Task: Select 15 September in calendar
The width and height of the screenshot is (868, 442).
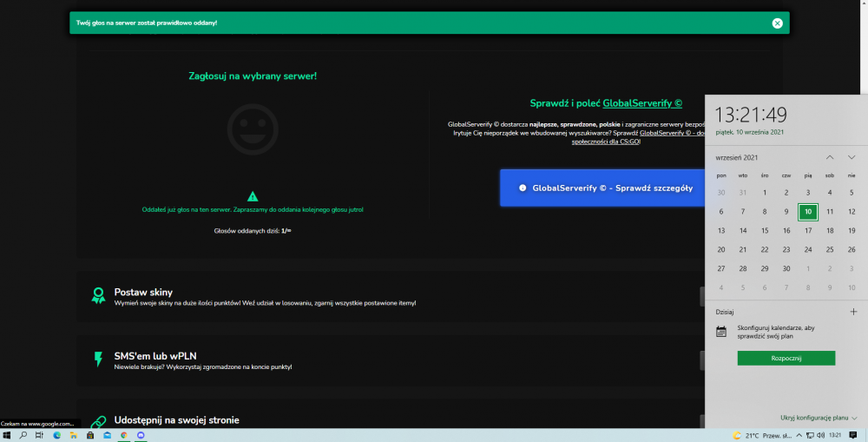Action: [x=765, y=230]
